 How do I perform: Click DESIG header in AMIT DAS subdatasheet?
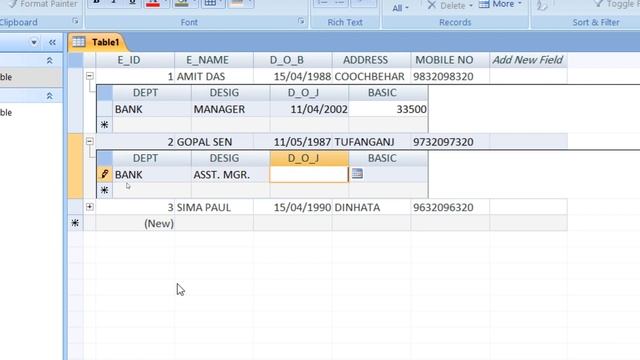click(231, 93)
